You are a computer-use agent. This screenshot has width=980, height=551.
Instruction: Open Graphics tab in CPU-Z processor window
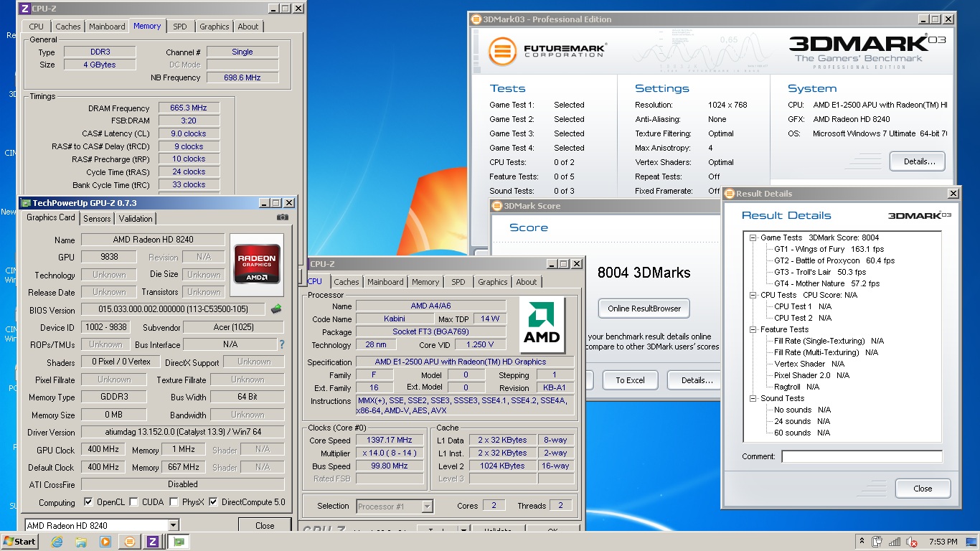coord(493,282)
